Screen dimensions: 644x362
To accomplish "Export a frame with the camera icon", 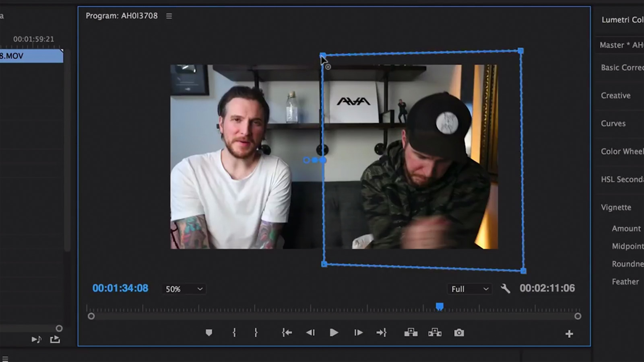I will coord(459,333).
